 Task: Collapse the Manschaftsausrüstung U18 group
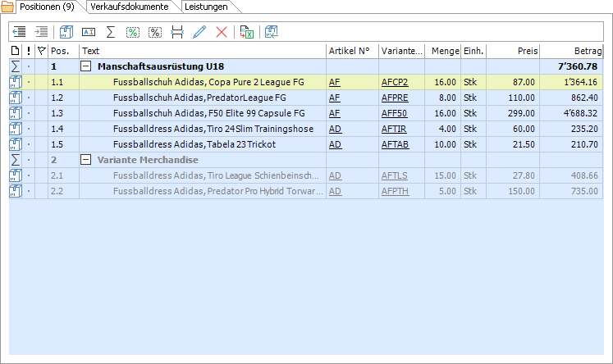[85, 66]
